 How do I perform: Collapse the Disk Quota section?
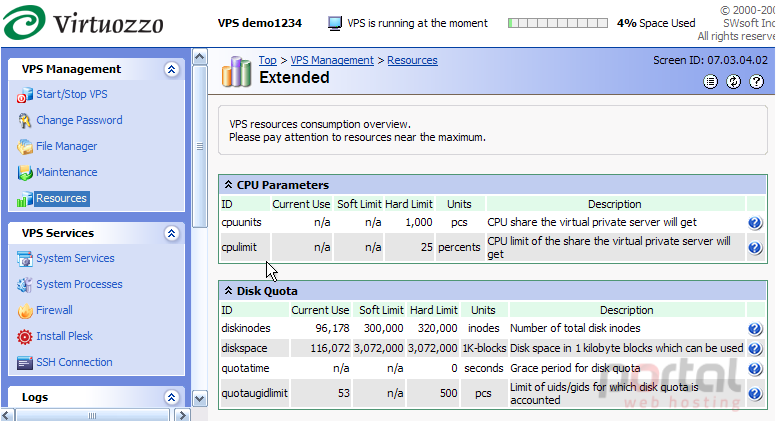228,290
